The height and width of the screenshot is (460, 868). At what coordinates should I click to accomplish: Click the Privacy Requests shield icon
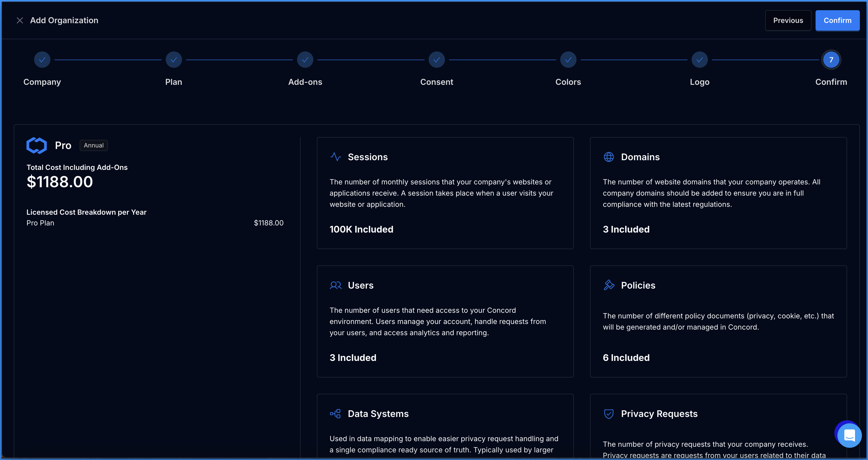click(x=609, y=414)
